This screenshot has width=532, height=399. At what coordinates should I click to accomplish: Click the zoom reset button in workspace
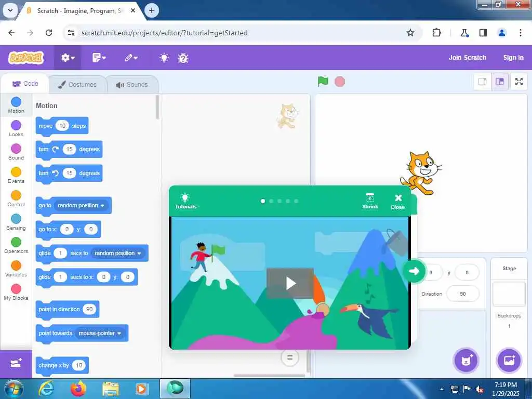[290, 357]
